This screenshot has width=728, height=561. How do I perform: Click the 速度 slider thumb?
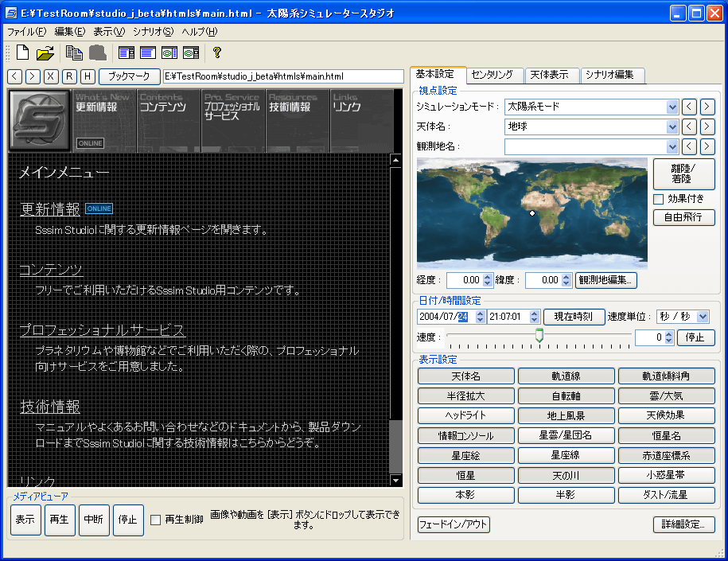[x=539, y=335]
